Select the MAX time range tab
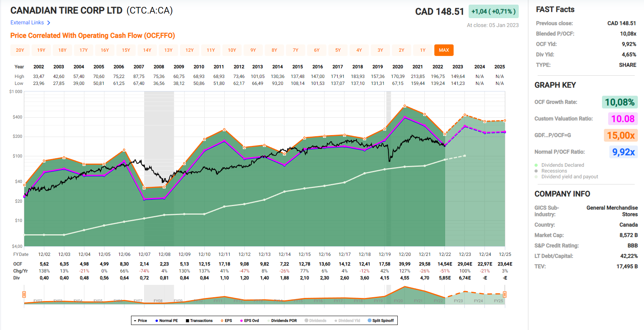The height and width of the screenshot is (330, 644). pyautogui.click(x=444, y=50)
